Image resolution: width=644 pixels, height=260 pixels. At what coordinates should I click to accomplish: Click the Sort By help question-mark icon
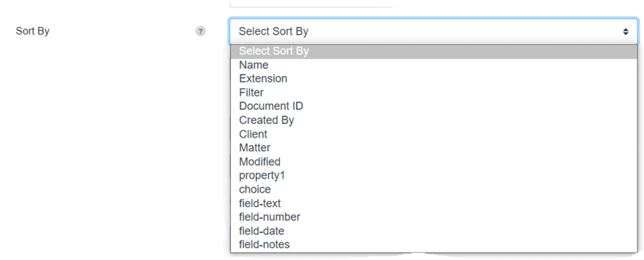[201, 31]
